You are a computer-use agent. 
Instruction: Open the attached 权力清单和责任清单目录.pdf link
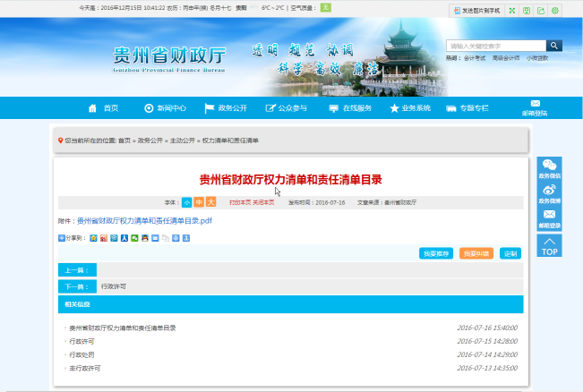pyautogui.click(x=144, y=220)
